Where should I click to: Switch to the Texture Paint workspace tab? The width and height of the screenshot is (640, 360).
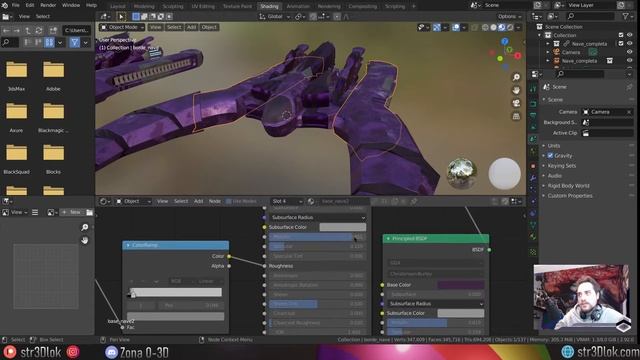237,7
